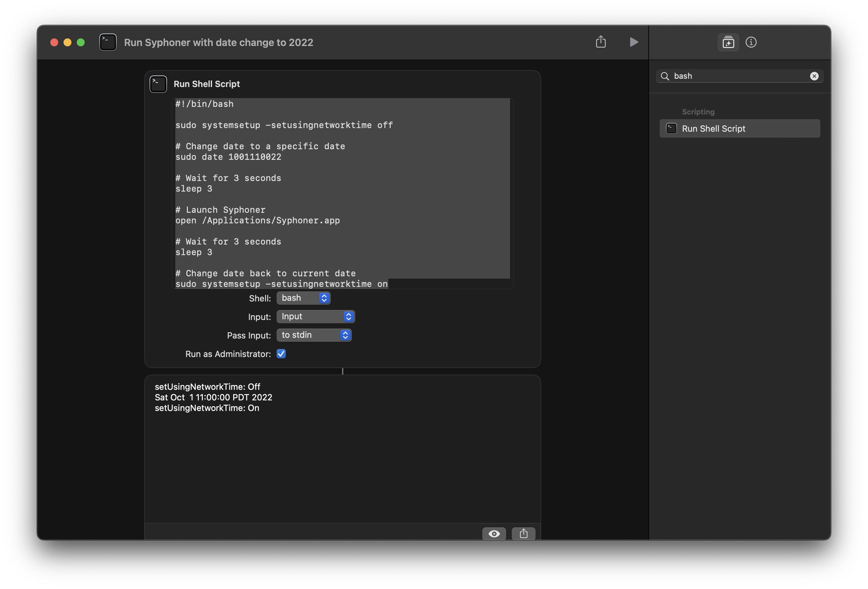Show shortcut details info icon

point(751,42)
